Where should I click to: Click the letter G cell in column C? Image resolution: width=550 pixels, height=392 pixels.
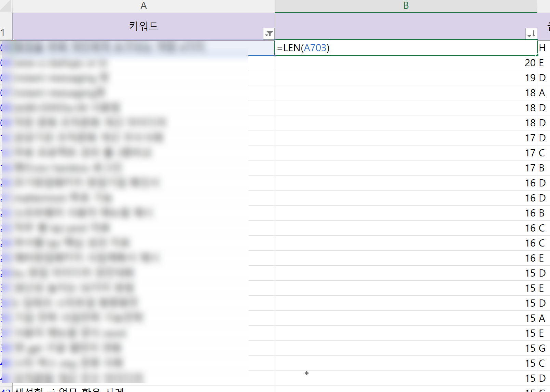[544, 348]
